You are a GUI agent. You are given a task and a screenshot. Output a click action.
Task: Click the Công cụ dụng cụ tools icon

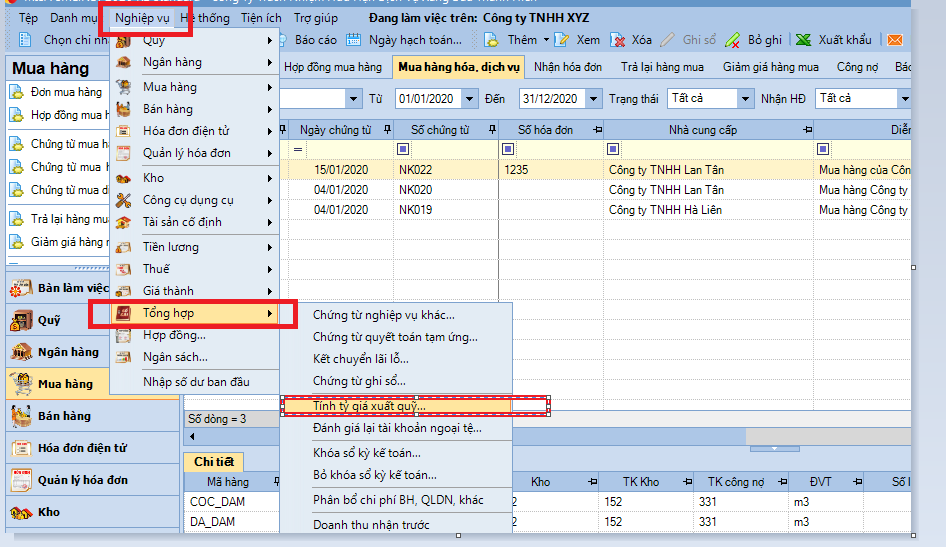124,200
